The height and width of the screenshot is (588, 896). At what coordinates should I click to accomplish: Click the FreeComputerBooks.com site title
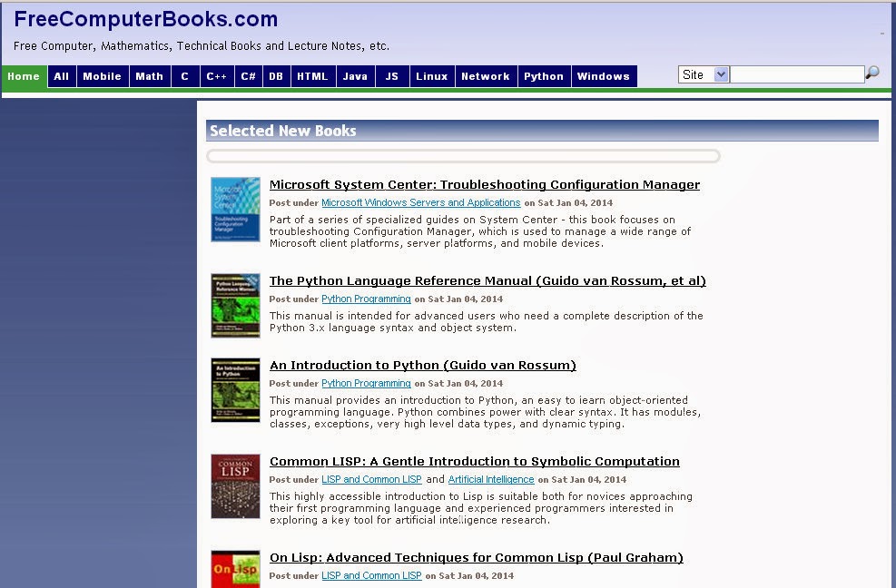(146, 19)
